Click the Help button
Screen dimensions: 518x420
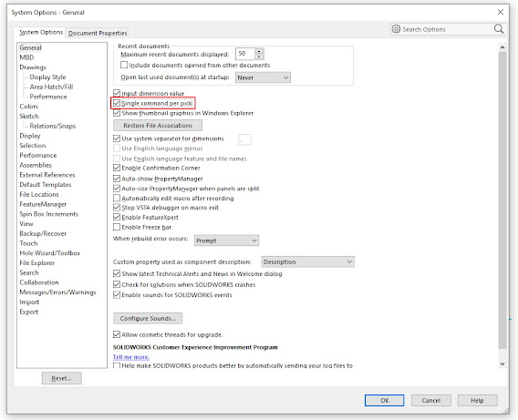click(x=477, y=400)
